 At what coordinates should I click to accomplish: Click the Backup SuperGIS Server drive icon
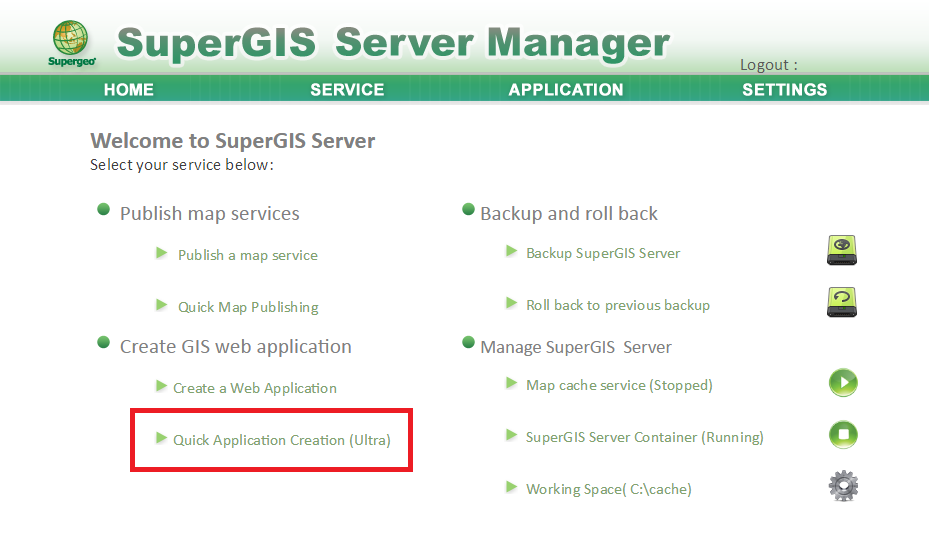[842, 250]
